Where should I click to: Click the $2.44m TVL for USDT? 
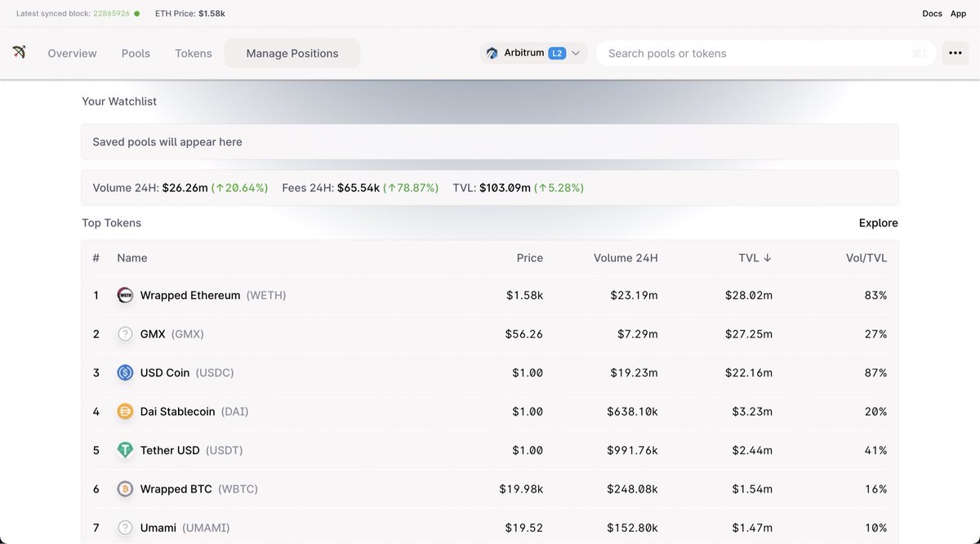(x=752, y=450)
